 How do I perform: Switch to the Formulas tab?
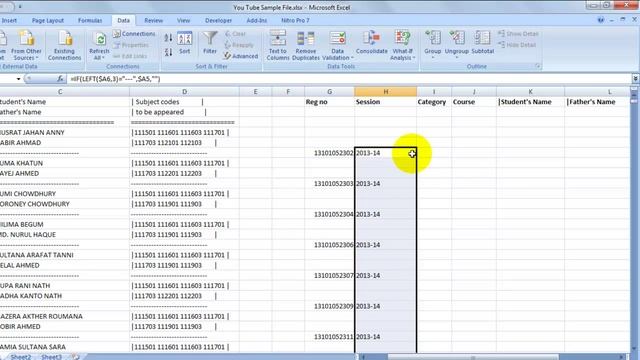coord(90,20)
